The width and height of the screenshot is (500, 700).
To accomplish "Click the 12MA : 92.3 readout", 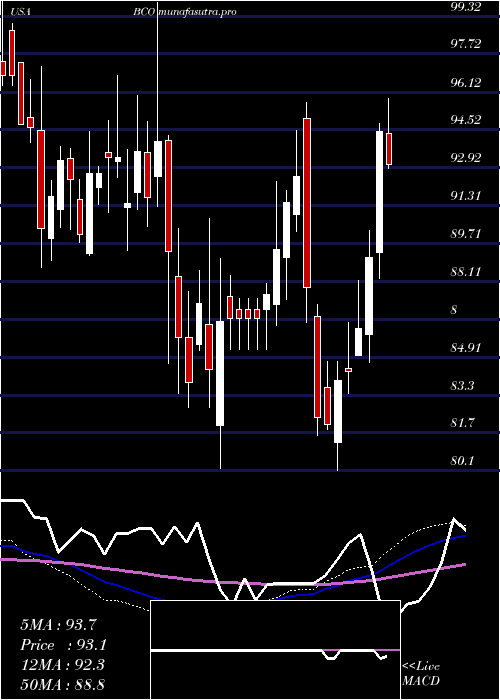I will (x=62, y=665).
